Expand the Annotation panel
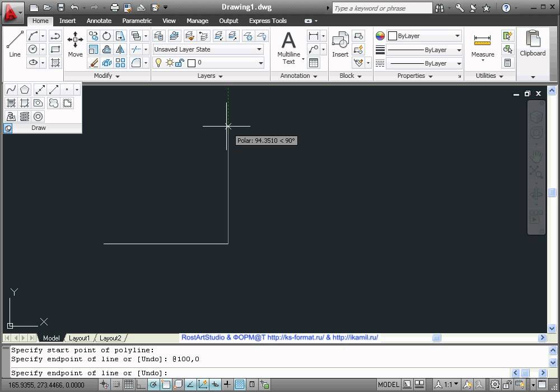The height and width of the screenshot is (392, 560). [298, 76]
